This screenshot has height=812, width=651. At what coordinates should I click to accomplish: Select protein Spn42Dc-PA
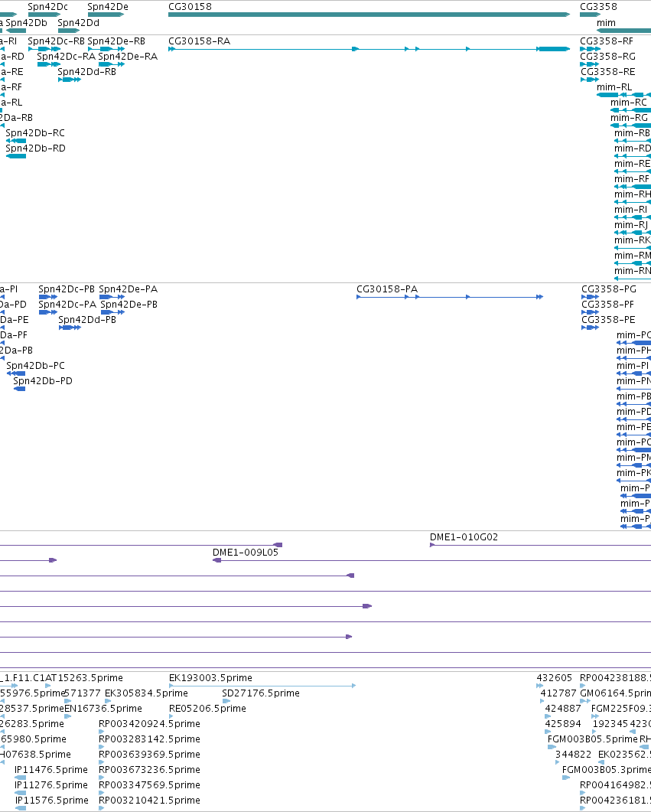point(68,305)
